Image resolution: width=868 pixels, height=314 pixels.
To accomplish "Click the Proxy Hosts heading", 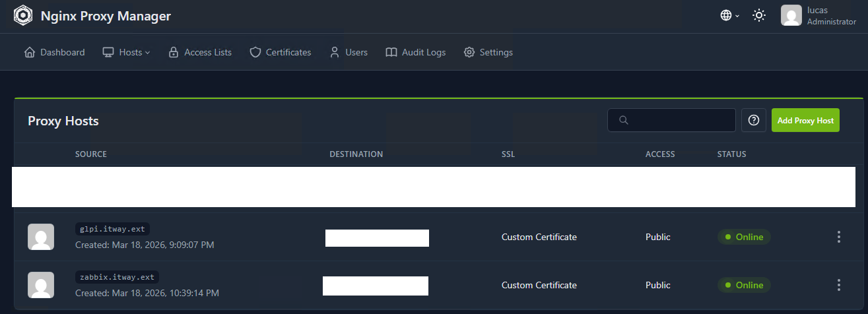I will (63, 121).
